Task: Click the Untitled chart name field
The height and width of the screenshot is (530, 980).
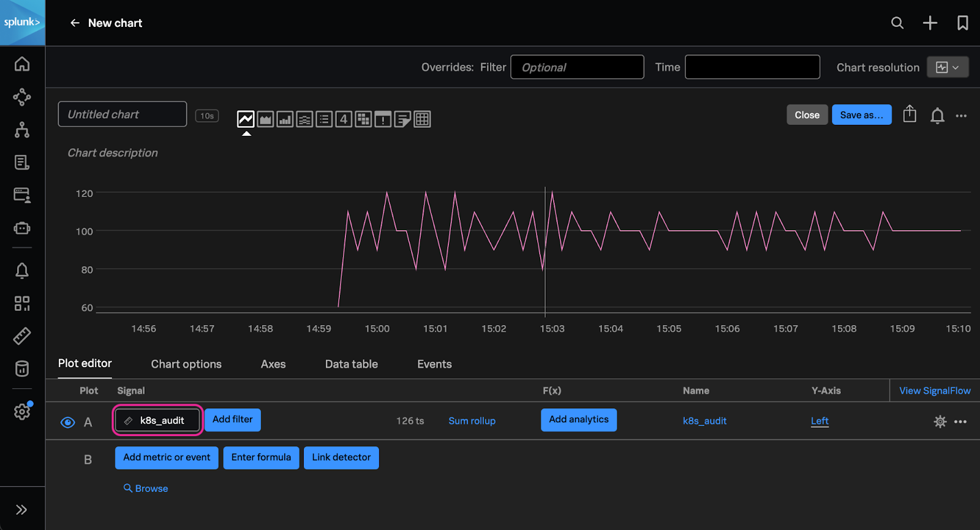Action: coord(123,114)
